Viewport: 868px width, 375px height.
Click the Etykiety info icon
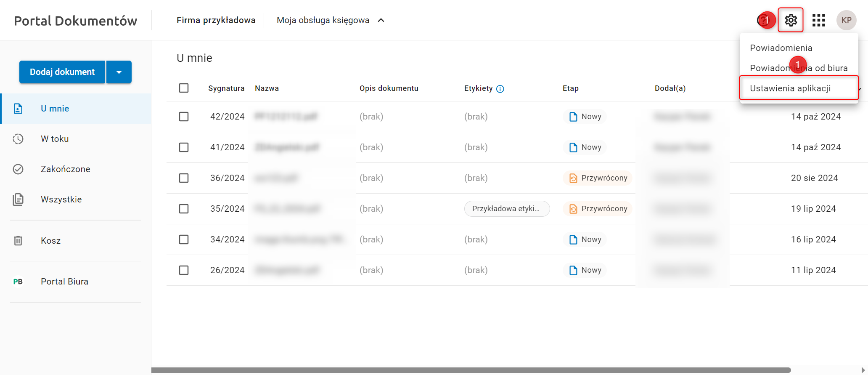point(500,89)
